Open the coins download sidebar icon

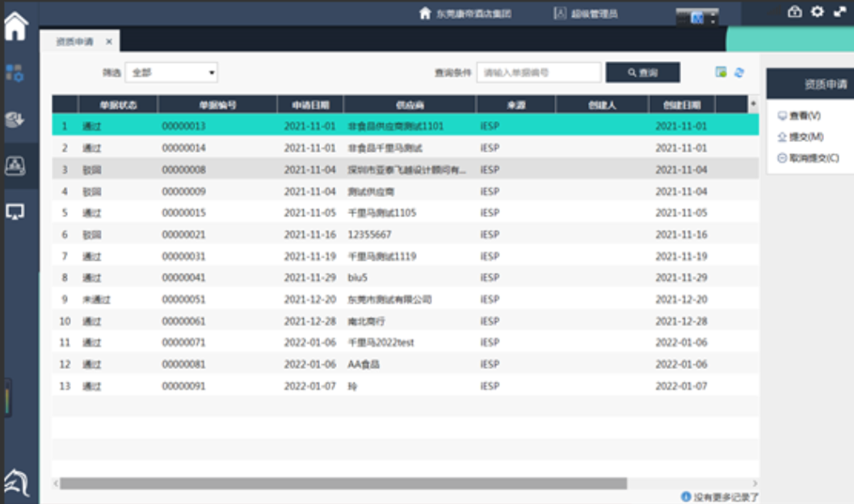tap(15, 120)
